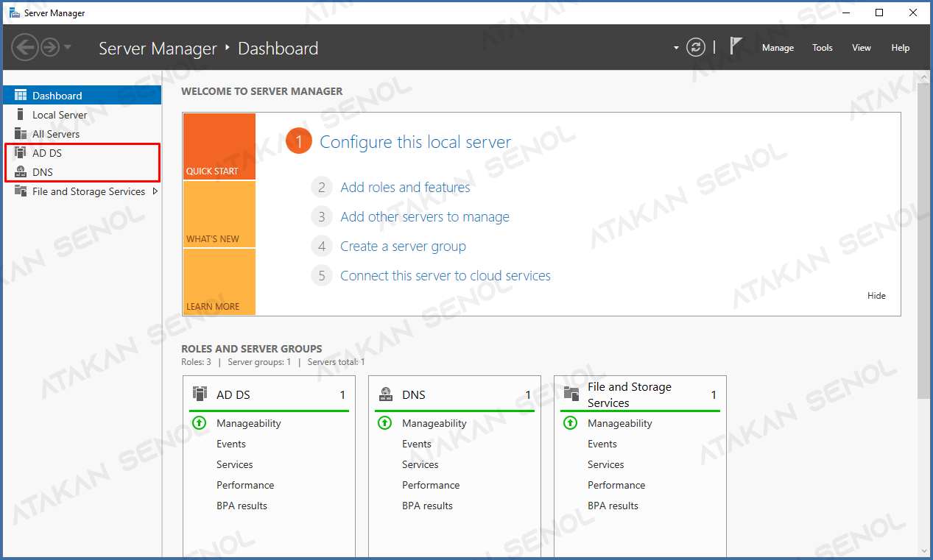Viewport: 933px width, 560px height.
Task: Select All Servers in the sidebar
Action: pyautogui.click(x=82, y=134)
